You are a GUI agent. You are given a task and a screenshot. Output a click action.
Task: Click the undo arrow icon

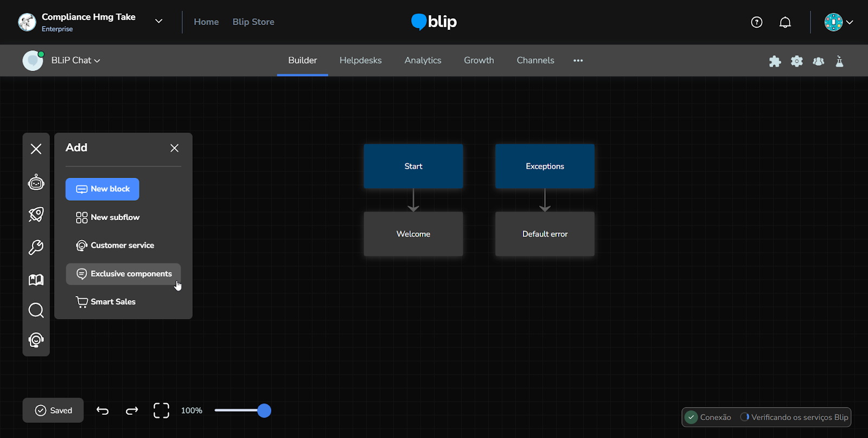point(103,410)
